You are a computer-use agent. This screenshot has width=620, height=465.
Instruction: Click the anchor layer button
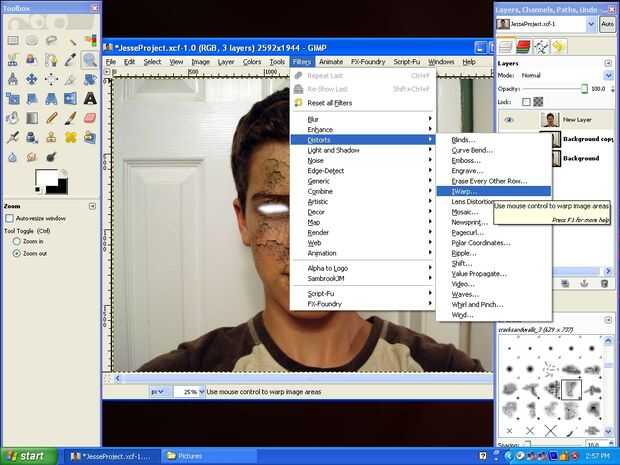pyautogui.click(x=584, y=283)
